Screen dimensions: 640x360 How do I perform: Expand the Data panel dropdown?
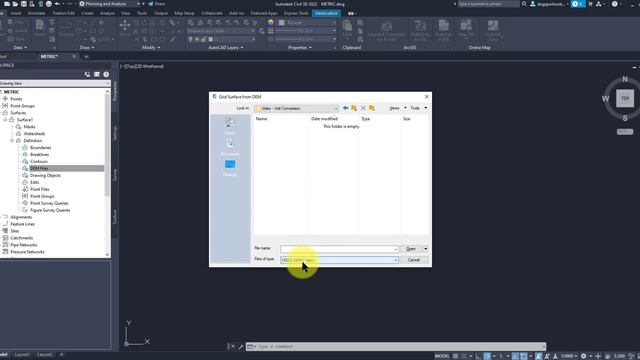click(x=20, y=48)
